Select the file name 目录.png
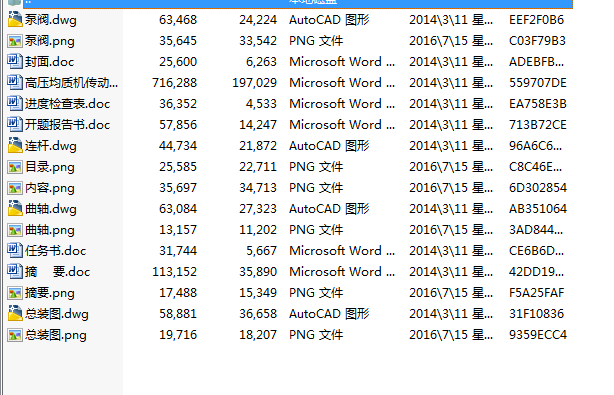614x395 pixels. click(49, 167)
